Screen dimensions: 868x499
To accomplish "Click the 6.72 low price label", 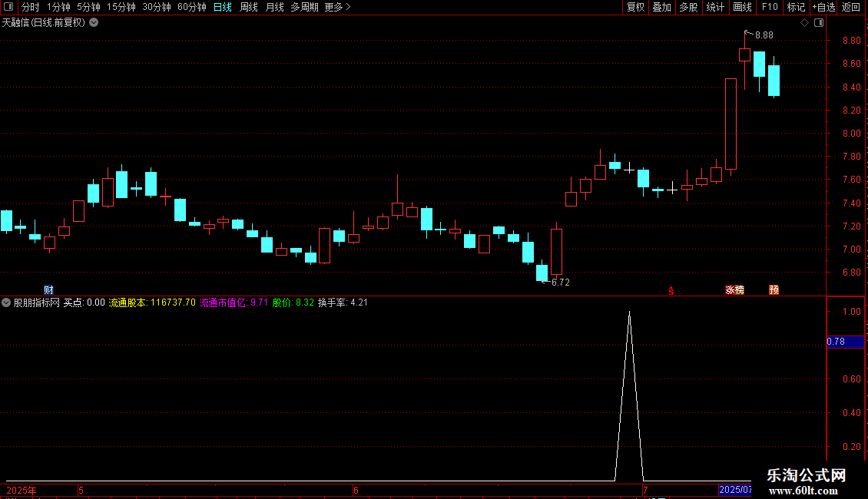I will pos(561,283).
